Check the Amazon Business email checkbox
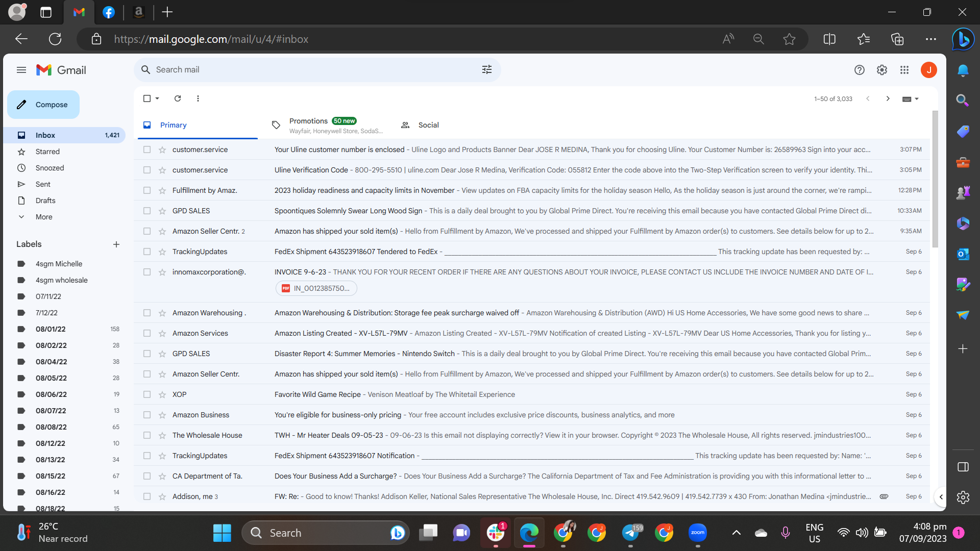 point(147,415)
